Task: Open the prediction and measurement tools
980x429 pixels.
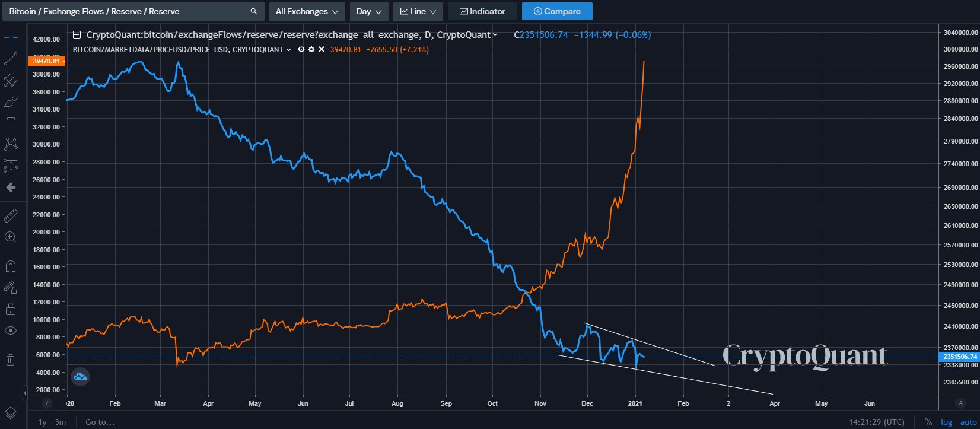Action: tap(11, 166)
